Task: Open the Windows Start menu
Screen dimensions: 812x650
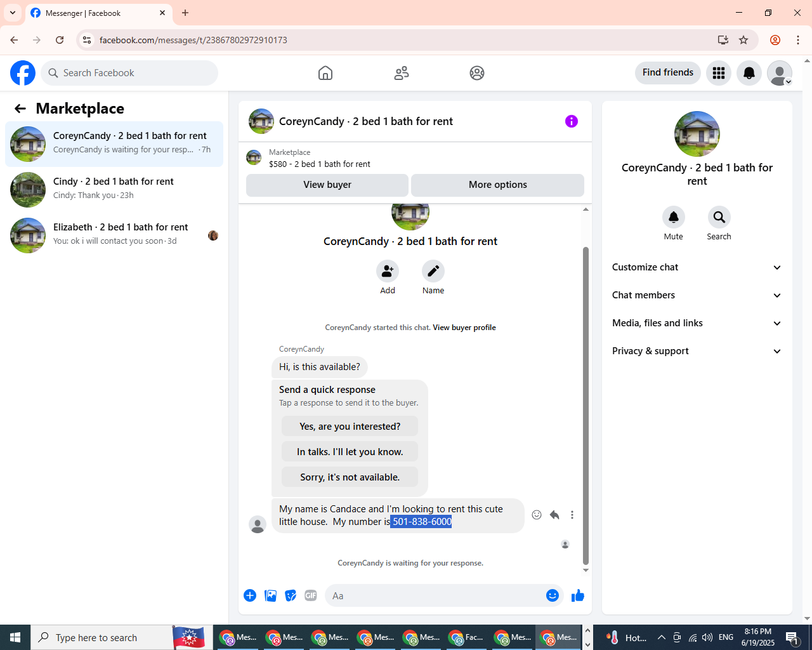Action: pos(15,637)
